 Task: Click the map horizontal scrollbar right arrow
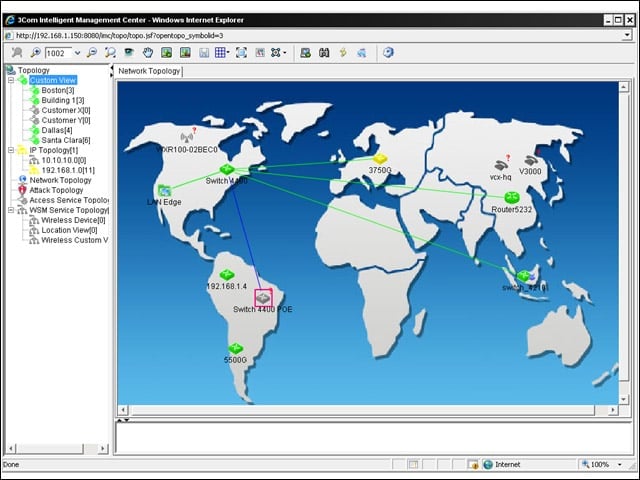[x=613, y=409]
